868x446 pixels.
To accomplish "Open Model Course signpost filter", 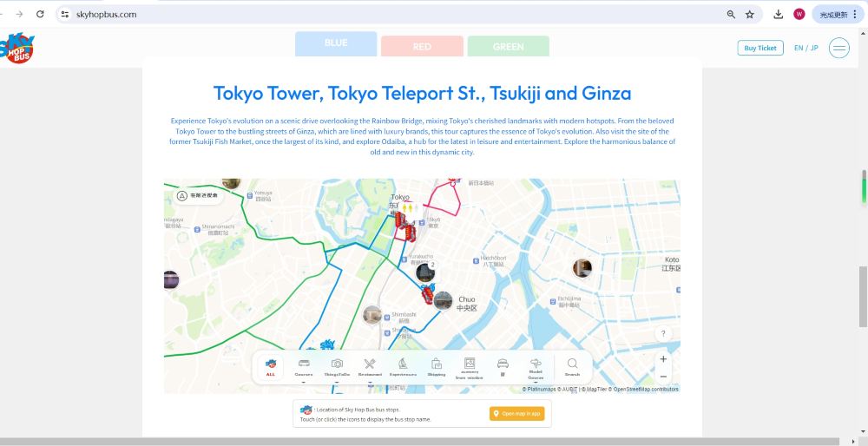I will click(536, 369).
